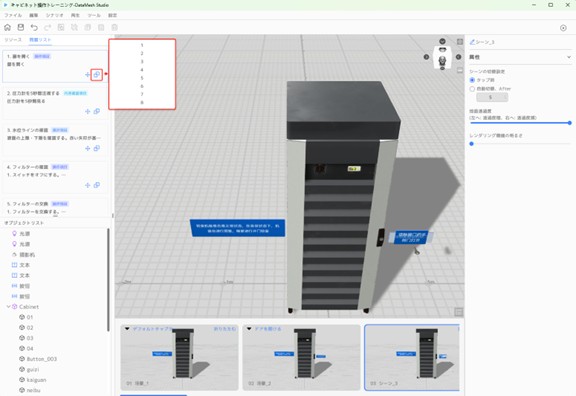This screenshot has width=576, height=396.
Task: Choose scene 4 in the number popup
Action: click(142, 70)
